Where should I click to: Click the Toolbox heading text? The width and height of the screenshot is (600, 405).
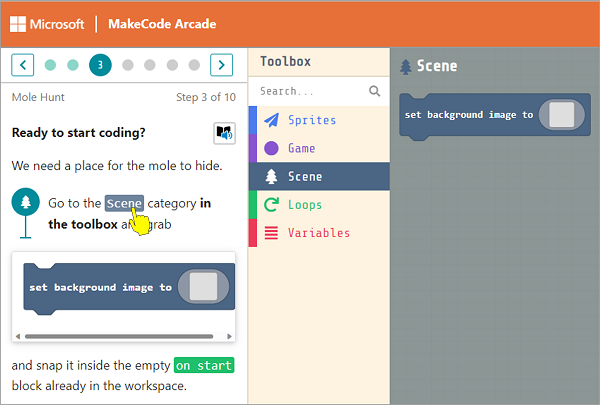[x=285, y=61]
